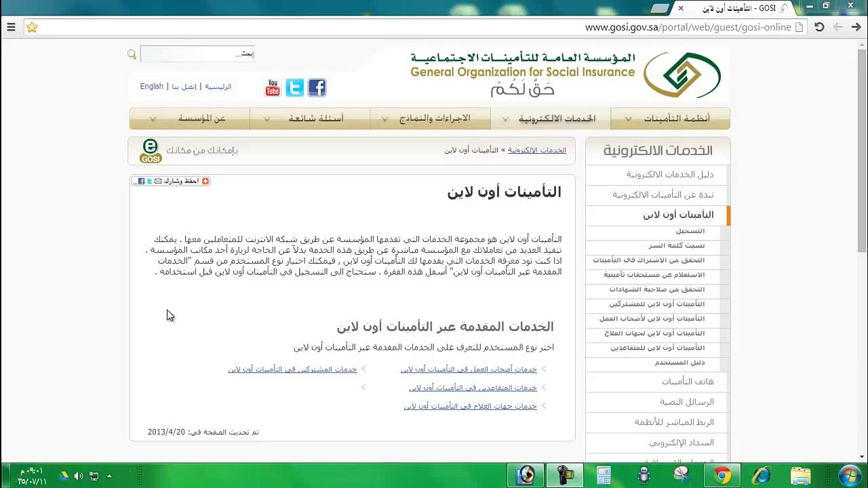
Task: Open the calculator taskbar icon
Action: [x=604, y=475]
